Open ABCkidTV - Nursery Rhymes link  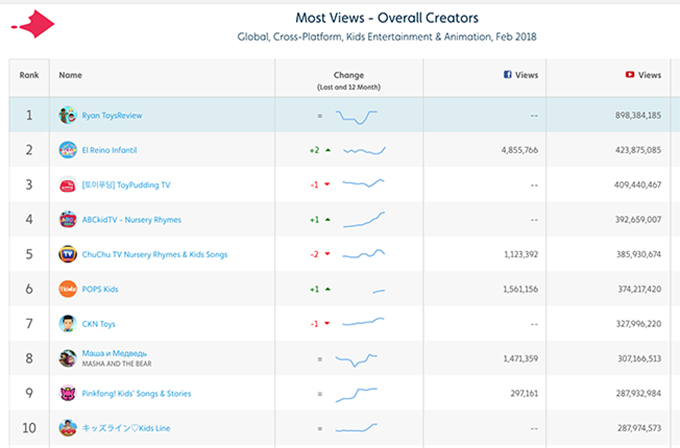pyautogui.click(x=131, y=220)
